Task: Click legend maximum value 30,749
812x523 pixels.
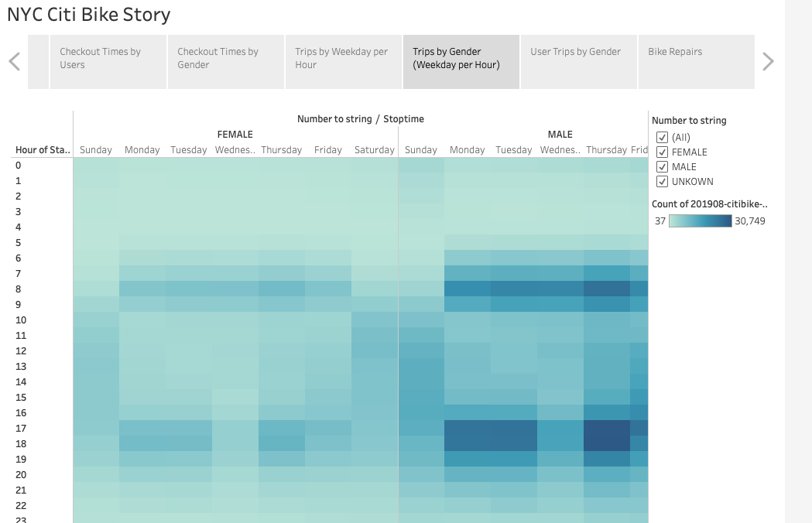Action: pos(750,221)
